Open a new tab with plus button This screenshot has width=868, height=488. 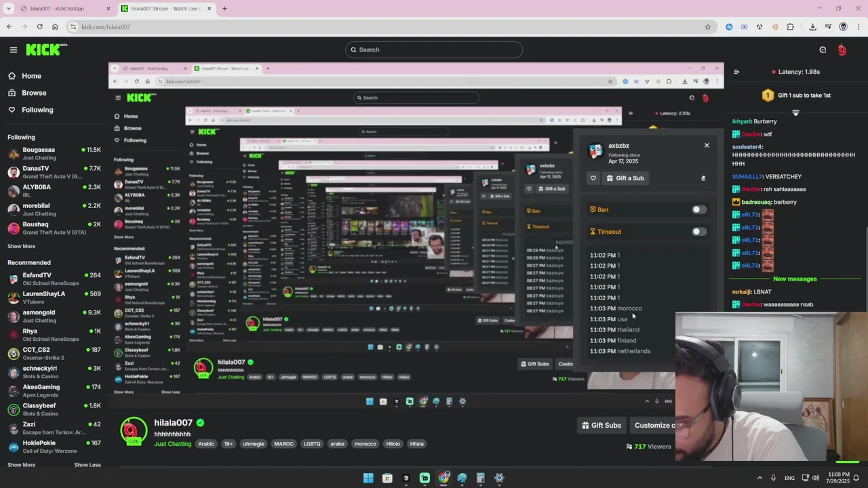click(224, 9)
